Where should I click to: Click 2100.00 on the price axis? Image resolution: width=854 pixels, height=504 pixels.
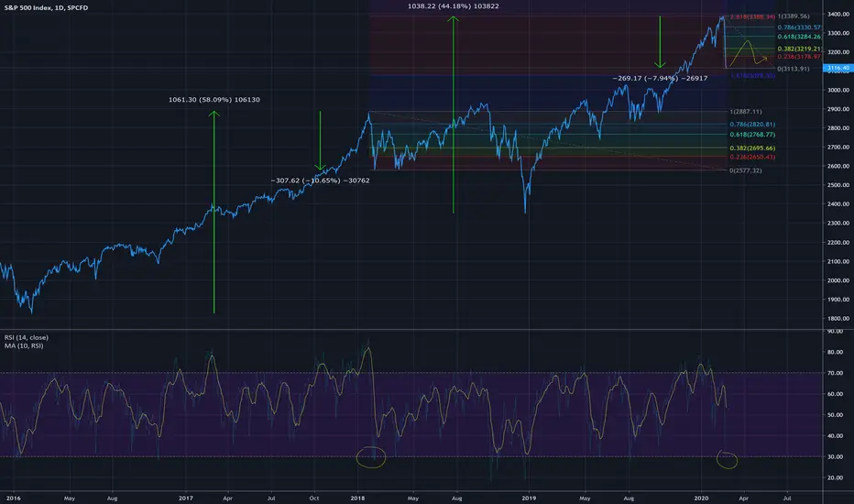point(838,261)
